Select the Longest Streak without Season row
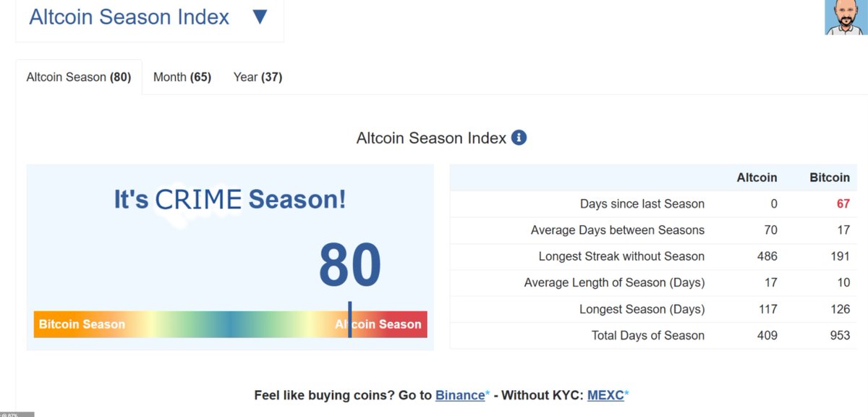Image resolution: width=868 pixels, height=417 pixels. click(x=654, y=256)
